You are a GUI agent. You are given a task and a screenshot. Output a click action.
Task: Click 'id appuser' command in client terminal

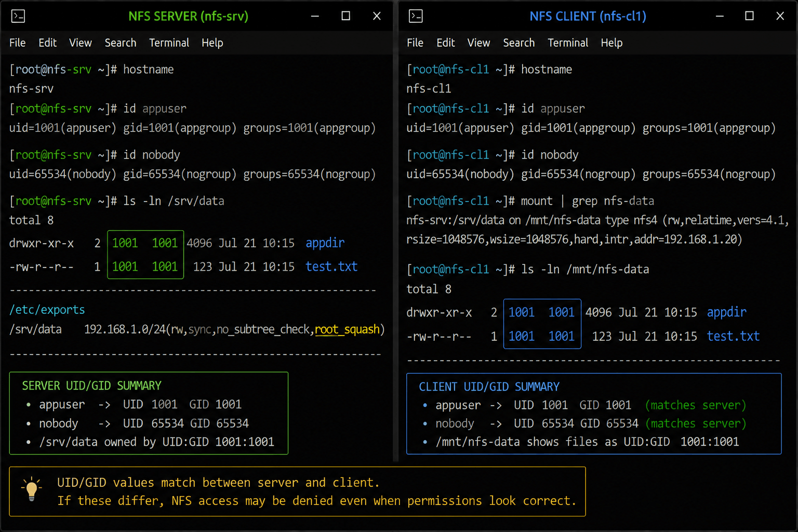(x=553, y=109)
